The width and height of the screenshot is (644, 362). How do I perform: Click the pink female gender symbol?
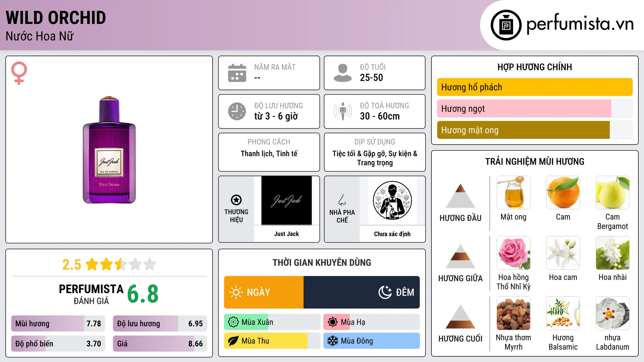pos(19,73)
